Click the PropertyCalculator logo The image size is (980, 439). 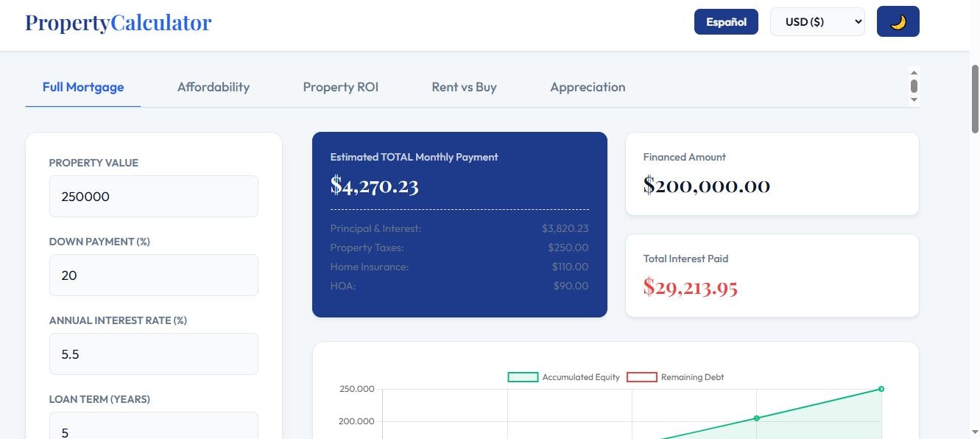pos(118,22)
